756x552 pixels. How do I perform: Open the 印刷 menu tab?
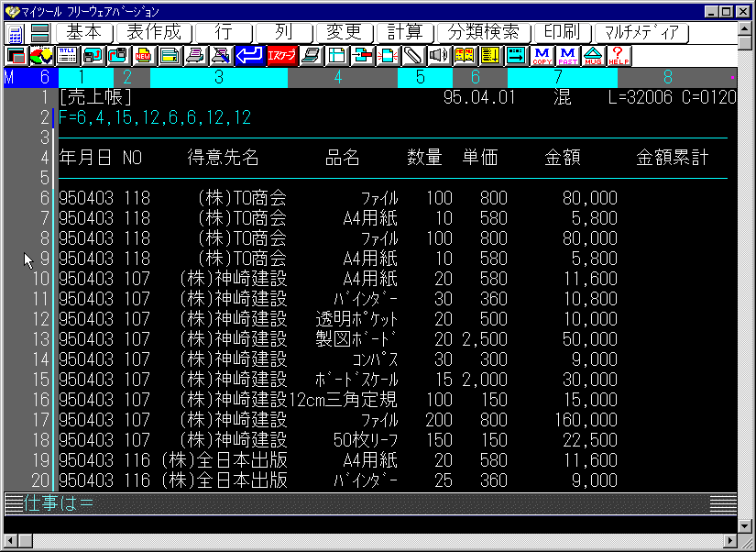tap(562, 33)
